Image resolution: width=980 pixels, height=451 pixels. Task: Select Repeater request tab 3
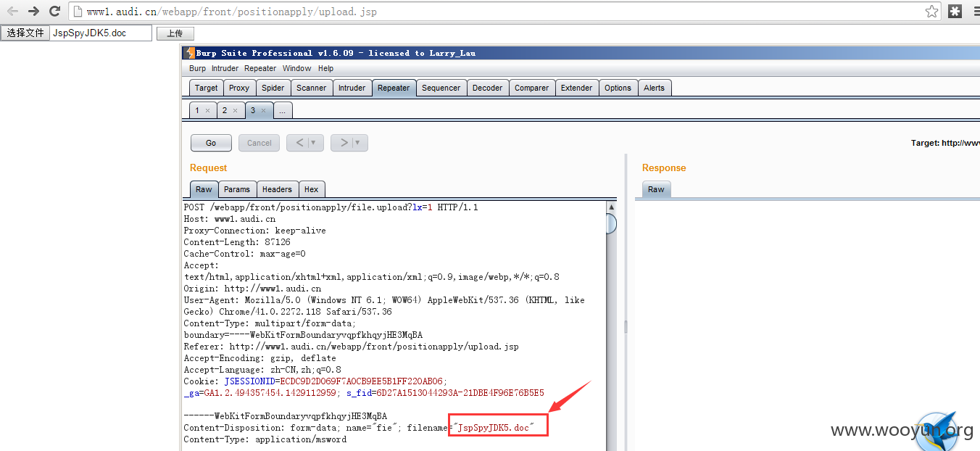[253, 110]
